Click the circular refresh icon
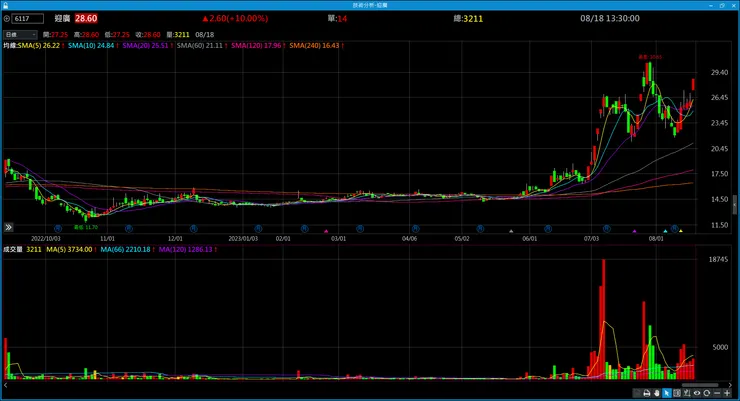Screen dimensions: 740x401 coord(706,393)
